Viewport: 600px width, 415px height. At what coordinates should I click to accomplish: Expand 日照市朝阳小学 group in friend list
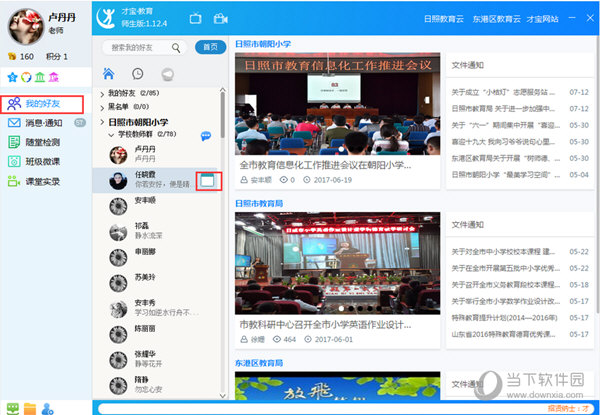tap(102, 122)
